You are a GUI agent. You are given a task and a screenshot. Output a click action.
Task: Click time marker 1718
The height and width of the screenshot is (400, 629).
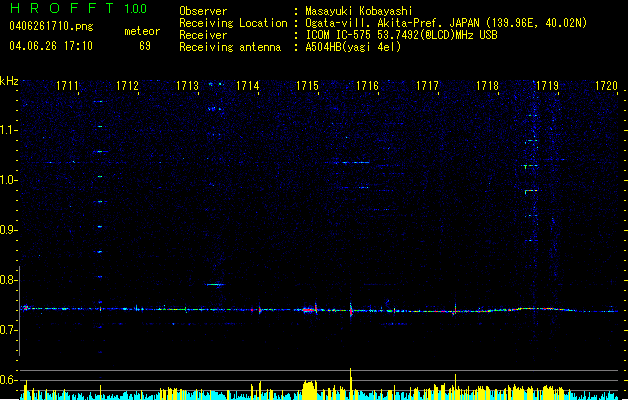click(x=487, y=86)
